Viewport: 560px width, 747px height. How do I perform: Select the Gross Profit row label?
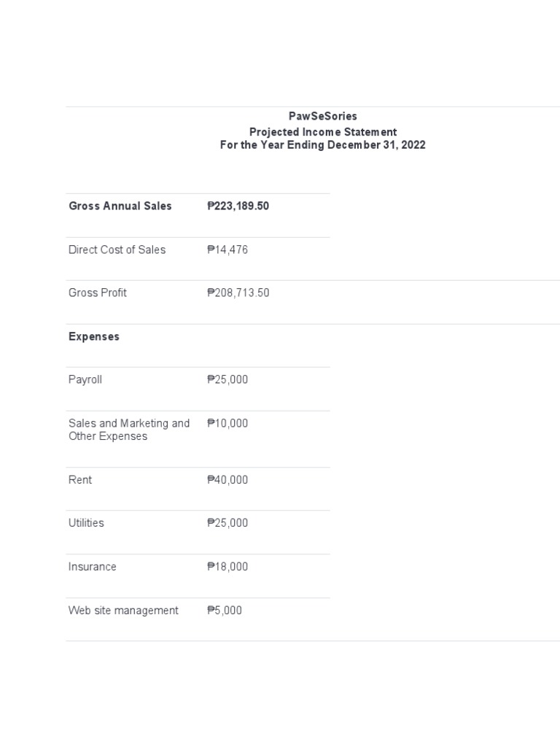click(98, 293)
